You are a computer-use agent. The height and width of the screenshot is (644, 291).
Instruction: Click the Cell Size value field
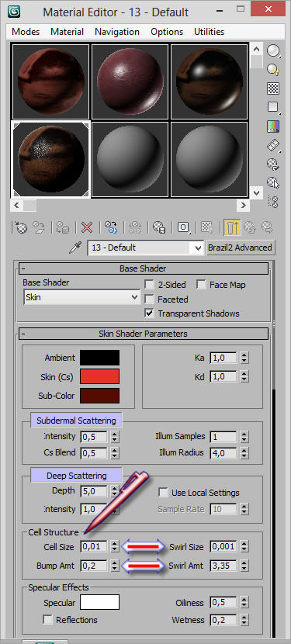pos(94,547)
